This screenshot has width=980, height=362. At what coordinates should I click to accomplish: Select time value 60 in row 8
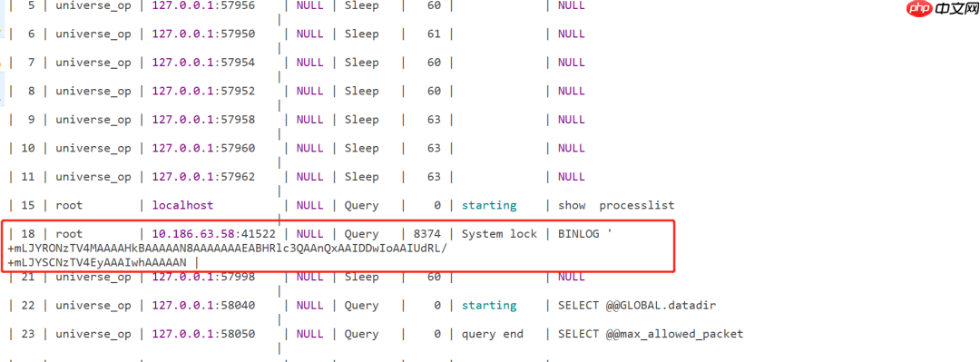click(435, 92)
